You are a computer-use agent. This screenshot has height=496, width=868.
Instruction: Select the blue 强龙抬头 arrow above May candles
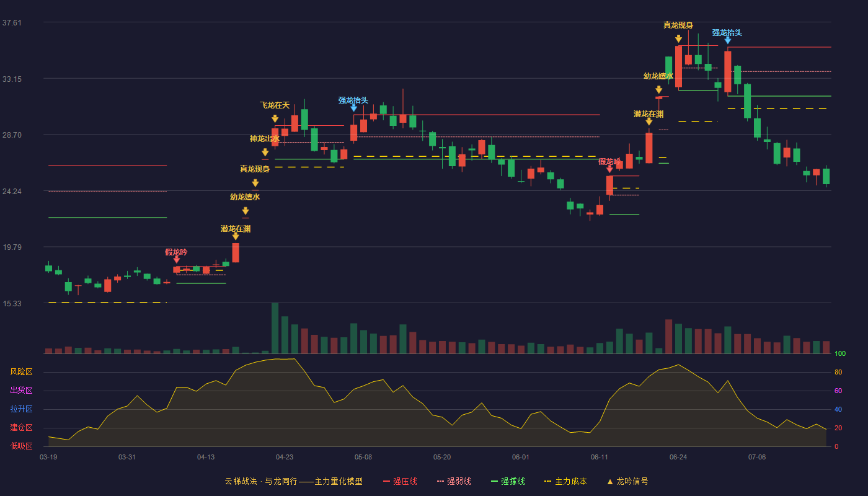pos(353,108)
